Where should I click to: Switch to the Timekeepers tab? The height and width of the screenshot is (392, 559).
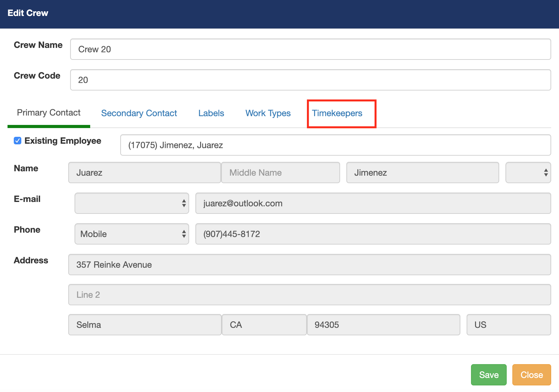[337, 113]
